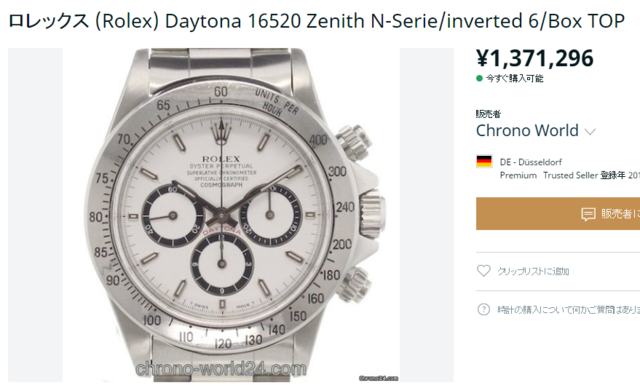Click the left gray gallery strip

36,215
